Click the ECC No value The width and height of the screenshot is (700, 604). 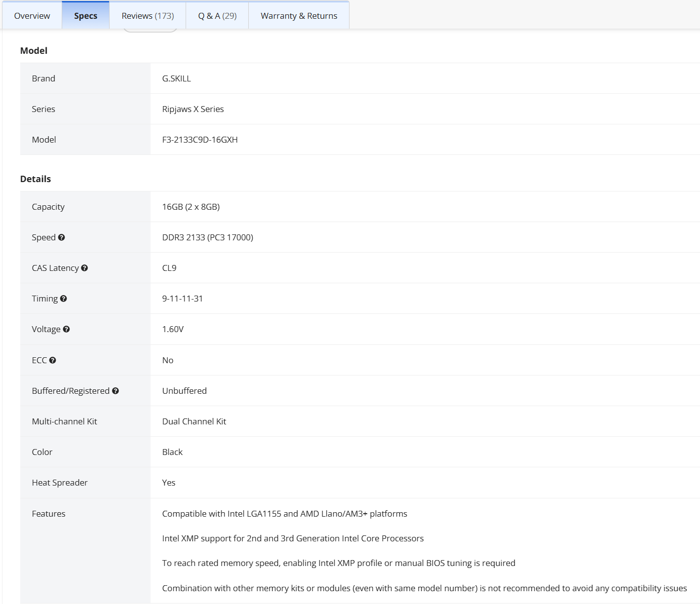(168, 360)
